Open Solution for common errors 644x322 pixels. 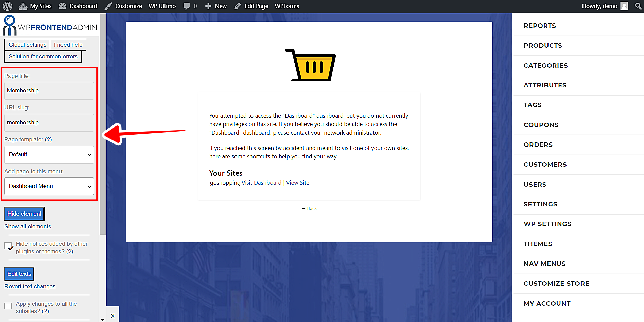pyautogui.click(x=43, y=56)
